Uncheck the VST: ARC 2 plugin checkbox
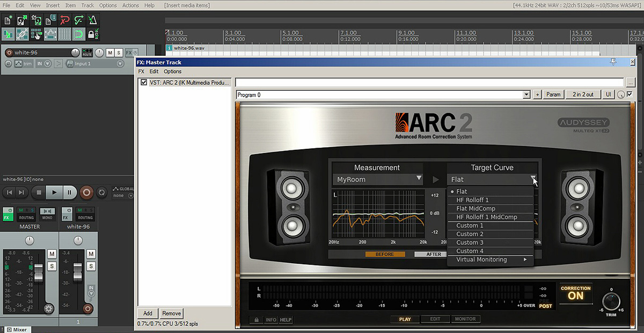The height and width of the screenshot is (333, 644). pos(144,82)
